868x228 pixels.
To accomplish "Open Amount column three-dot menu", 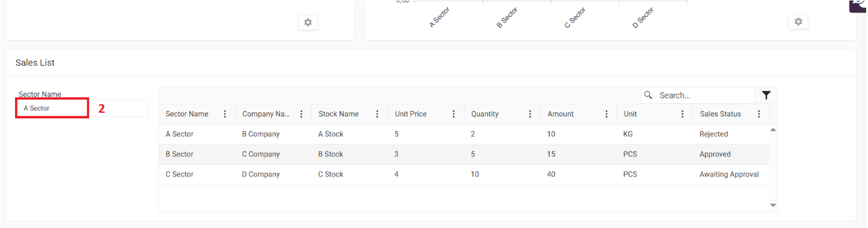I will pyautogui.click(x=606, y=114).
